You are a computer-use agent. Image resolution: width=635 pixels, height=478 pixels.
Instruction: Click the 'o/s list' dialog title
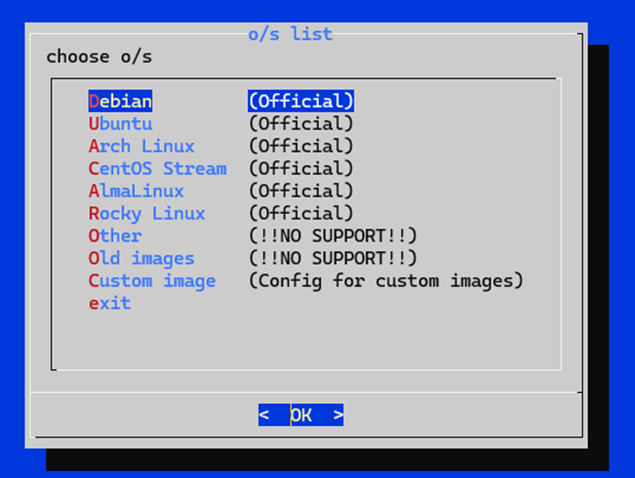click(290, 34)
